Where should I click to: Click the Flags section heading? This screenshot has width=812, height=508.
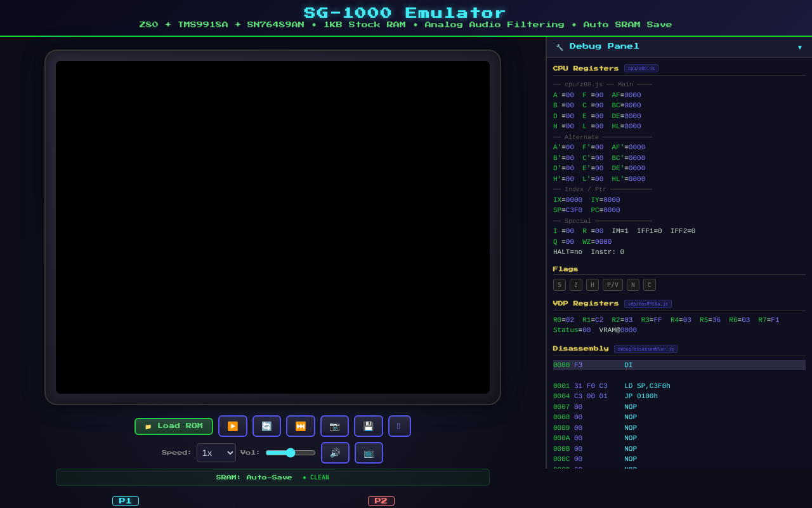[x=565, y=269]
